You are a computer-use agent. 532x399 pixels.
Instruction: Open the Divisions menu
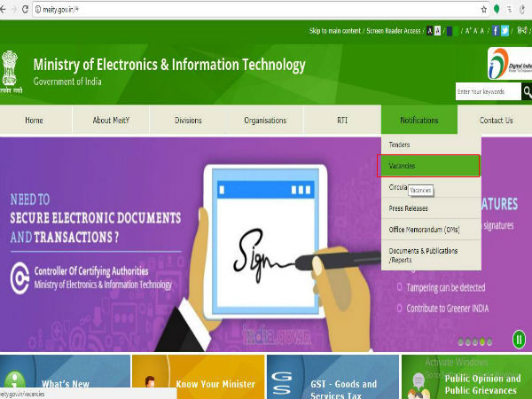[188, 120]
